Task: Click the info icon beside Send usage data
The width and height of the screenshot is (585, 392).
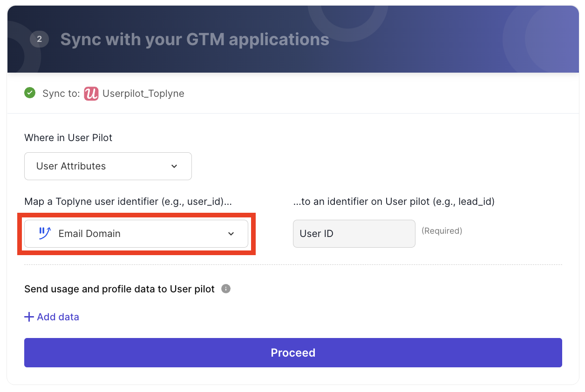Action: (226, 289)
